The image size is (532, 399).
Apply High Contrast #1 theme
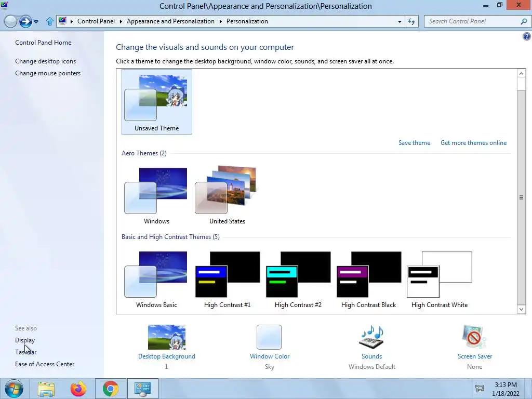228,280
